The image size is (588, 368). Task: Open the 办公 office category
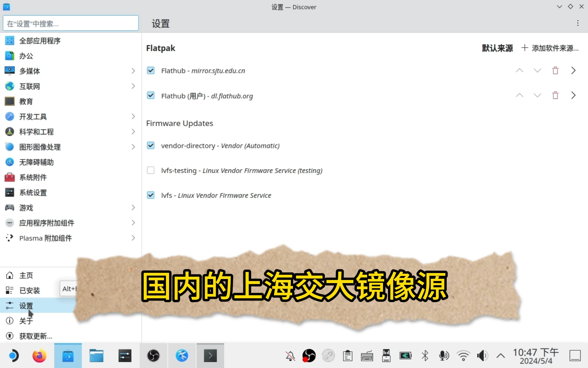point(70,56)
